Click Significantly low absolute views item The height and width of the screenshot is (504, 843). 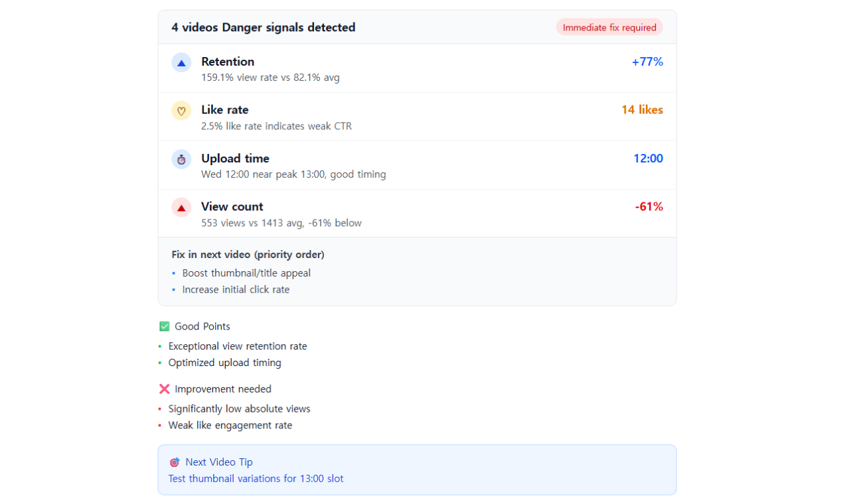(x=239, y=409)
